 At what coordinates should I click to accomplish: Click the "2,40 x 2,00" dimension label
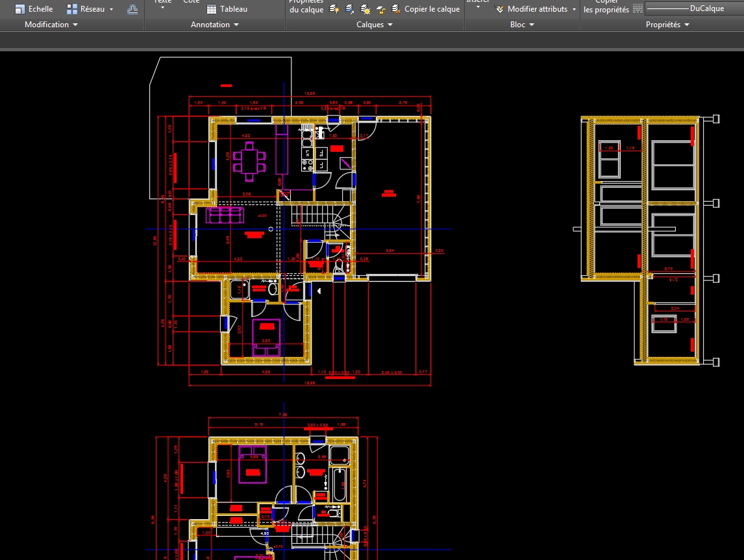(x=391, y=372)
